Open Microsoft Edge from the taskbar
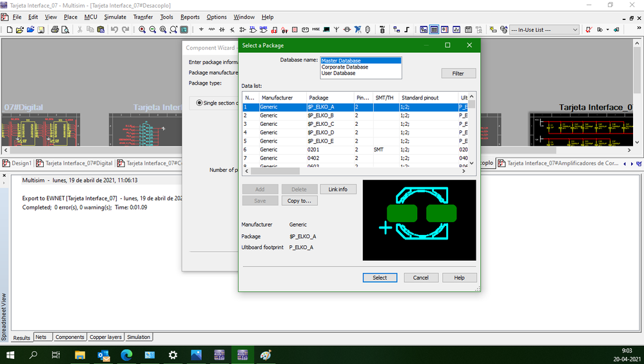Viewport: 644px width, 364px height. click(x=126, y=355)
